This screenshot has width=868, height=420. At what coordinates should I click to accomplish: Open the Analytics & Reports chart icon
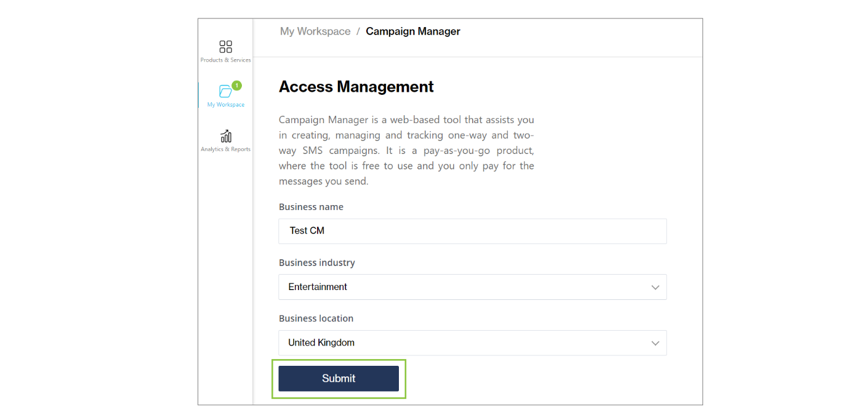[225, 136]
